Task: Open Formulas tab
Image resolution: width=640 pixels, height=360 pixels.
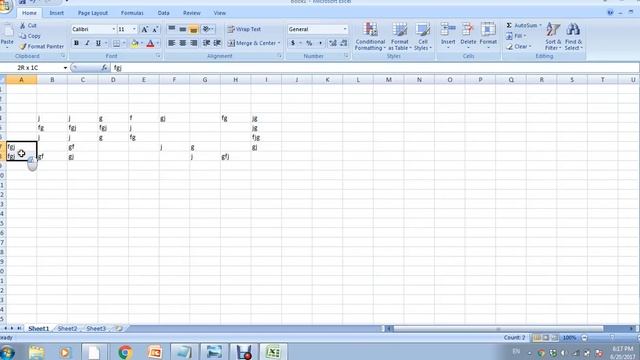Action: [132, 13]
